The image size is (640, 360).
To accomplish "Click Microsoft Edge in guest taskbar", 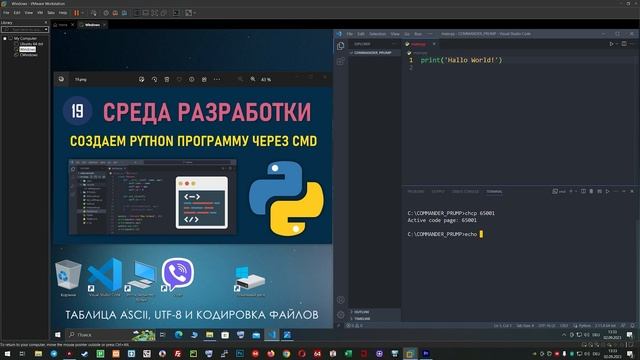I will [179, 335].
